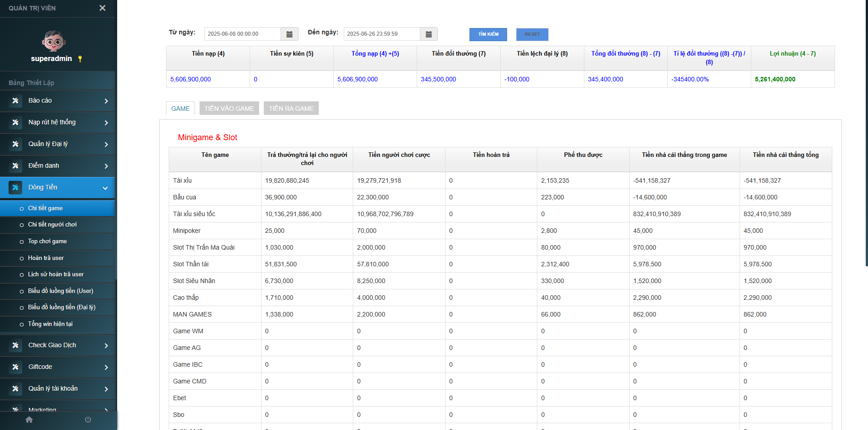Click the yellow key icon beside superadmin
Image resolution: width=868 pixels, height=430 pixels.
click(80, 59)
